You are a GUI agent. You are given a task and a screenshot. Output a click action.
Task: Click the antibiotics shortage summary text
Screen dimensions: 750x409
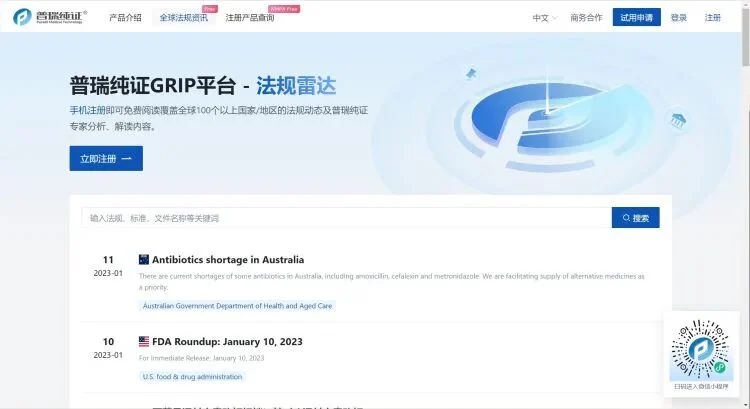click(392, 282)
